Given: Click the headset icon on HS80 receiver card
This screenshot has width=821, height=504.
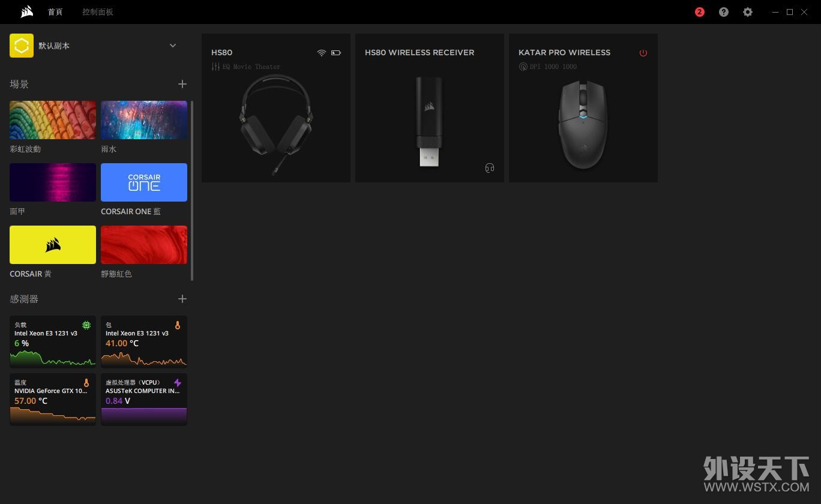Looking at the screenshot, I should click(490, 168).
